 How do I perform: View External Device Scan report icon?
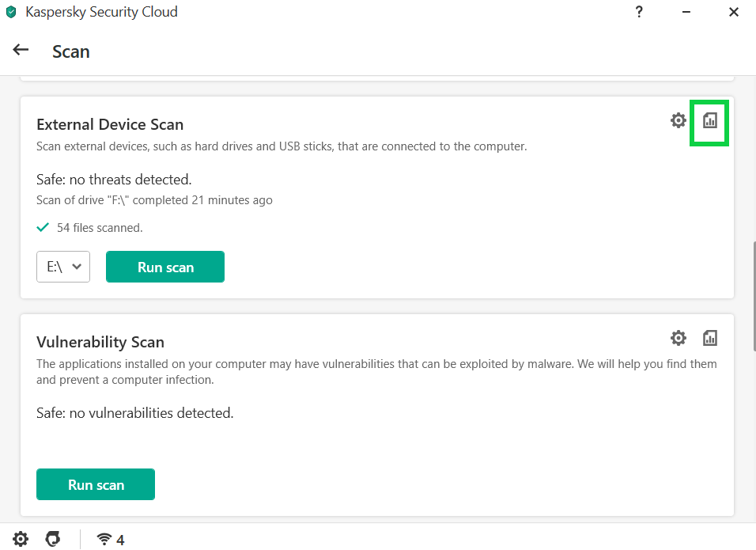[x=709, y=120]
